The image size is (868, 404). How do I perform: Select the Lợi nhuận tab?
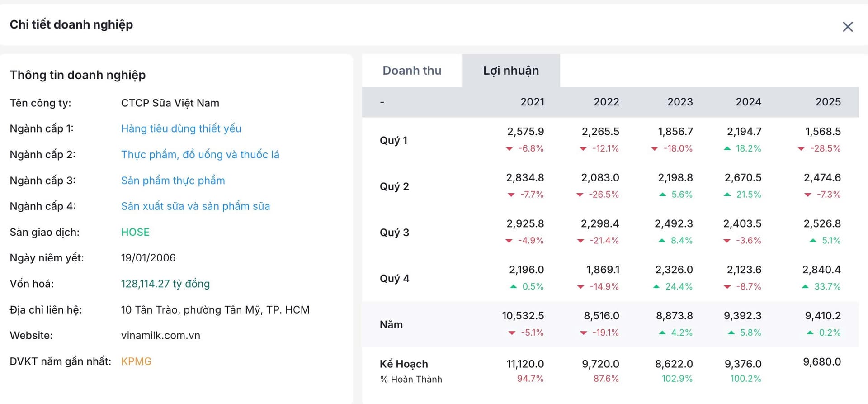511,71
